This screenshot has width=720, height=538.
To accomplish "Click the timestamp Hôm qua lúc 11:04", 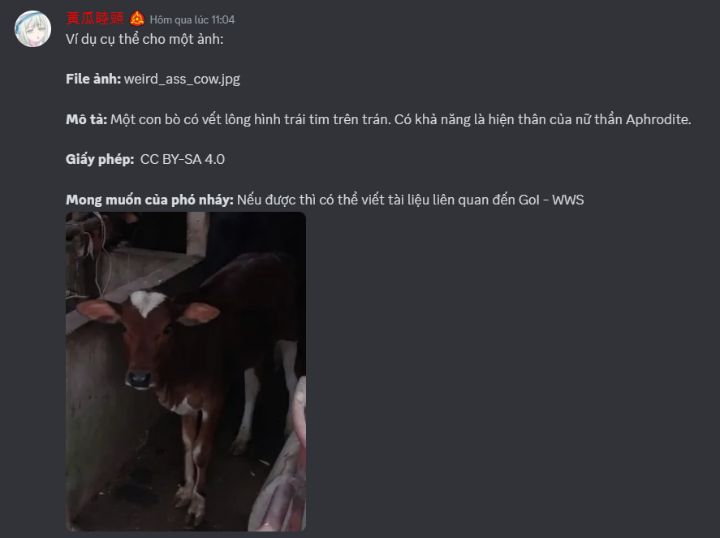I will (192, 20).
